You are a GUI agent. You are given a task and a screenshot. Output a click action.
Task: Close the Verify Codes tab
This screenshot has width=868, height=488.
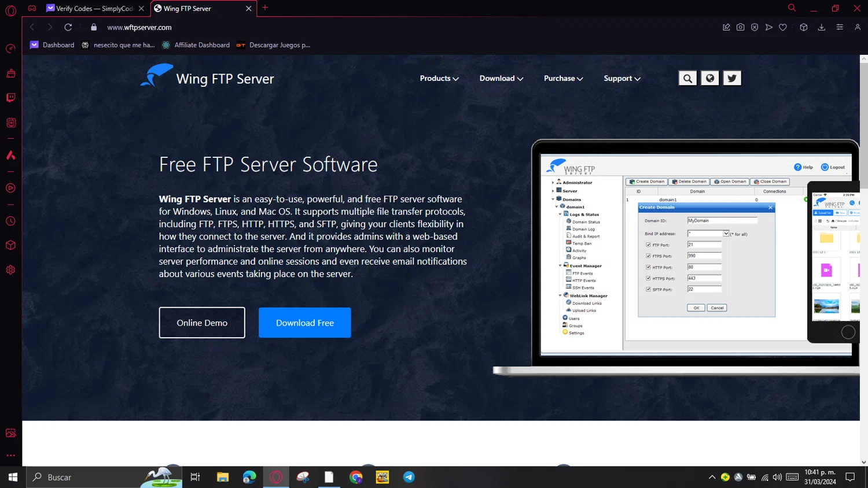point(141,9)
